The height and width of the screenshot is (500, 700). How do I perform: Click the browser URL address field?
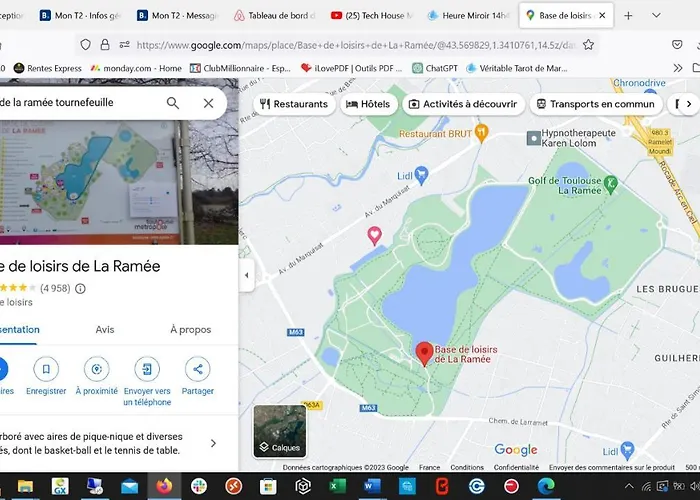point(355,45)
